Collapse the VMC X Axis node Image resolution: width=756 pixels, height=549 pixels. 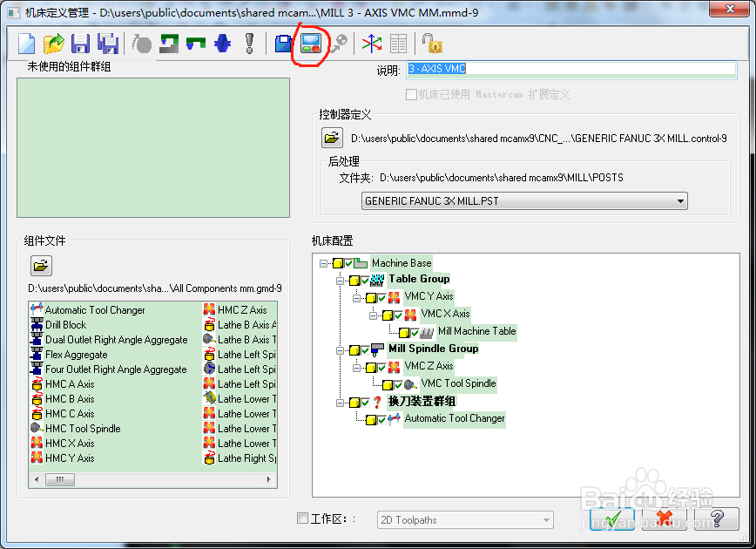pos(373,315)
